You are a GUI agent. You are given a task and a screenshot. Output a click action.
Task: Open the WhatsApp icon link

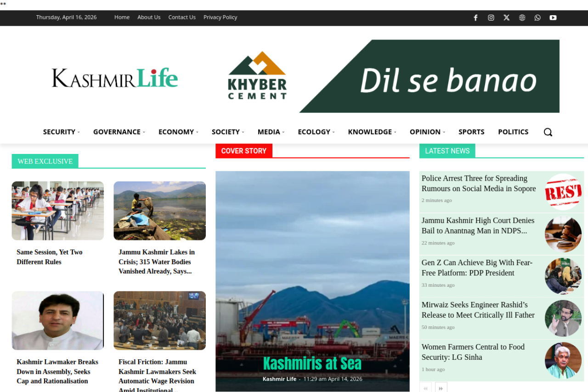(x=537, y=17)
